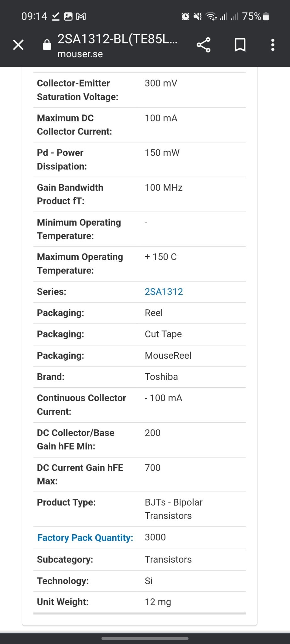This screenshot has height=644, width=290.
Task: Share the page via share icon
Action: coord(204,45)
